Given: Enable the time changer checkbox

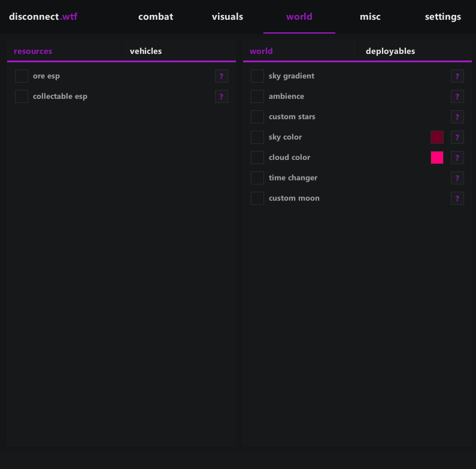Looking at the screenshot, I should tap(257, 178).
